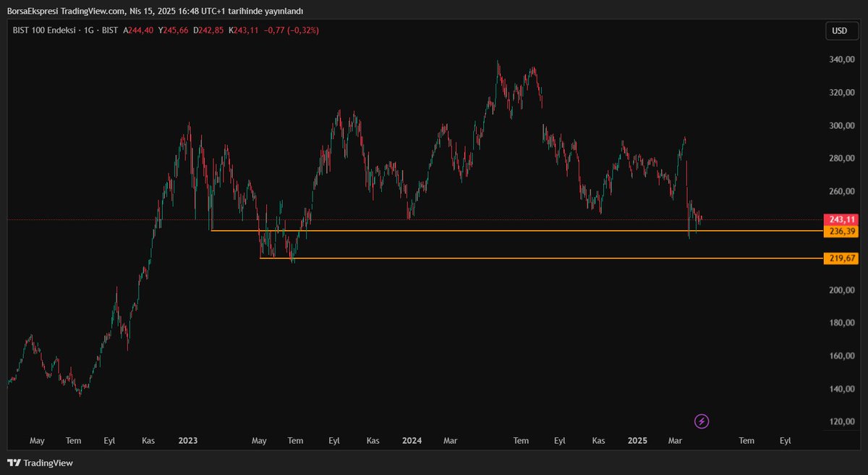Select the orange 236,39 level price label
The image size is (868, 475).
[x=841, y=231]
